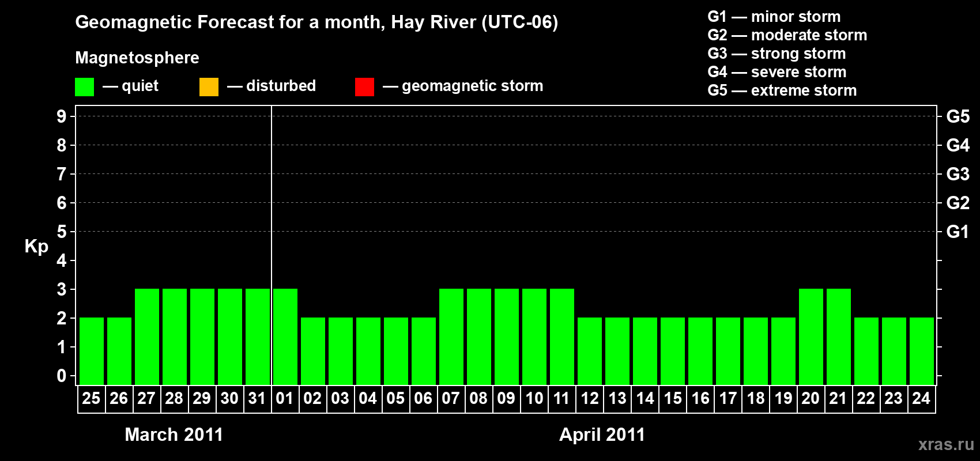Click the Kp value 9 axis label

point(62,116)
